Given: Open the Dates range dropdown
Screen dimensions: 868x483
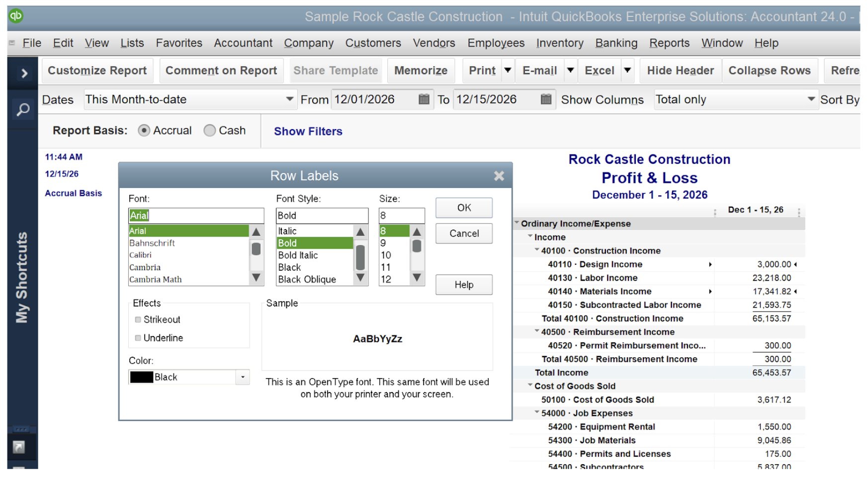Looking at the screenshot, I should pyautogui.click(x=289, y=99).
